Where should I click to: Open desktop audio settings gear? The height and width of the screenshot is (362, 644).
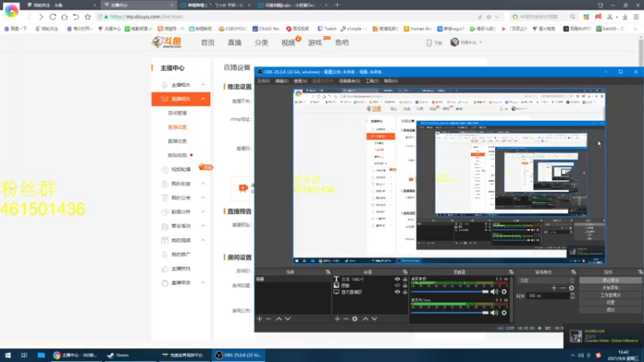click(x=504, y=292)
